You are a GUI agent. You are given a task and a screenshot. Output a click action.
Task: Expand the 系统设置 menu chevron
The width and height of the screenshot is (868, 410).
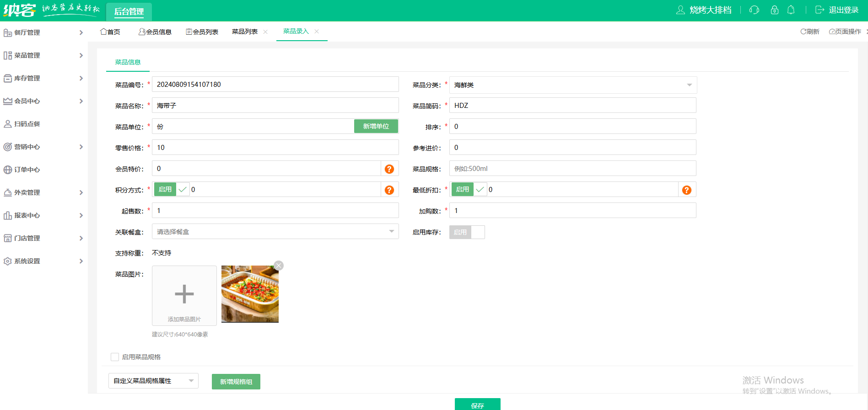pyautogui.click(x=81, y=261)
